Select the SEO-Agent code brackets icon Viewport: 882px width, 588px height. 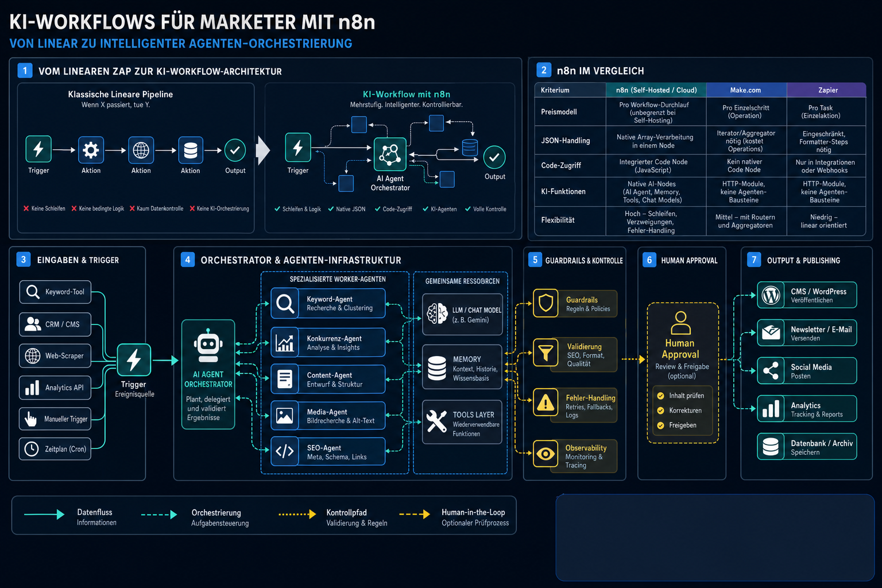[285, 451]
